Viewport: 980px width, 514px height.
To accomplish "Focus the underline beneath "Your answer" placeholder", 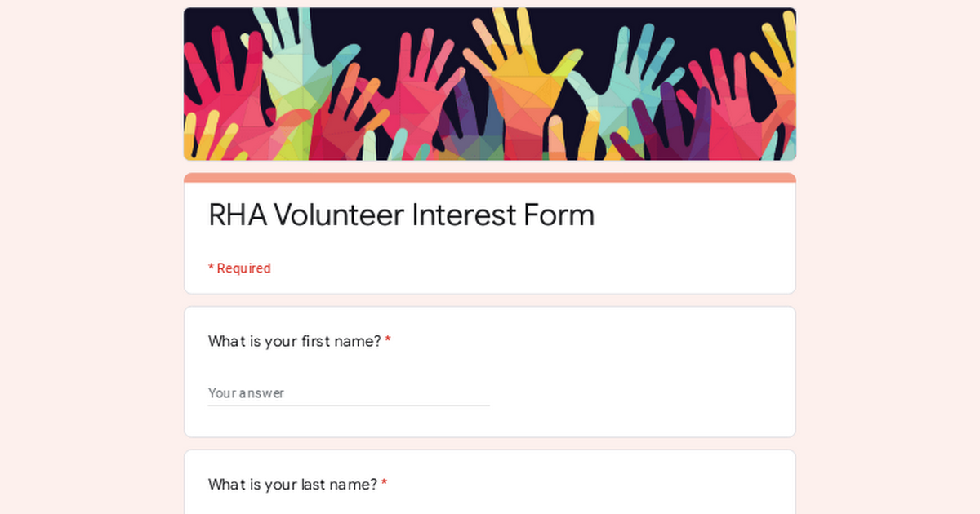I will pos(349,405).
